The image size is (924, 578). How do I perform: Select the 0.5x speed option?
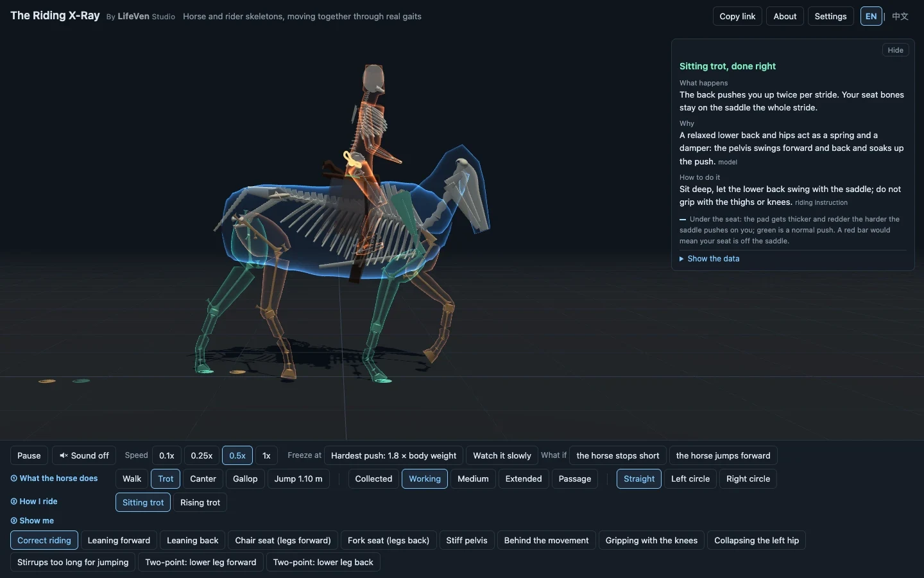(237, 455)
